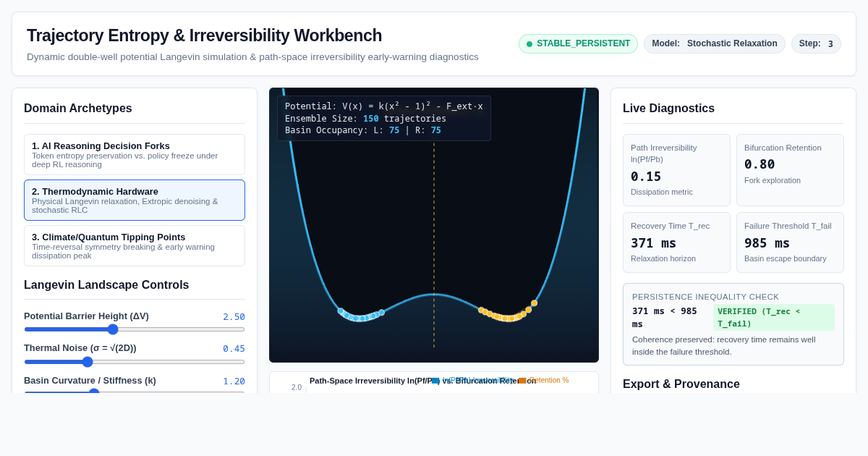This screenshot has width=868, height=456.
Task: Click the Trajectory Entropy Workbench title
Action: tap(205, 35)
